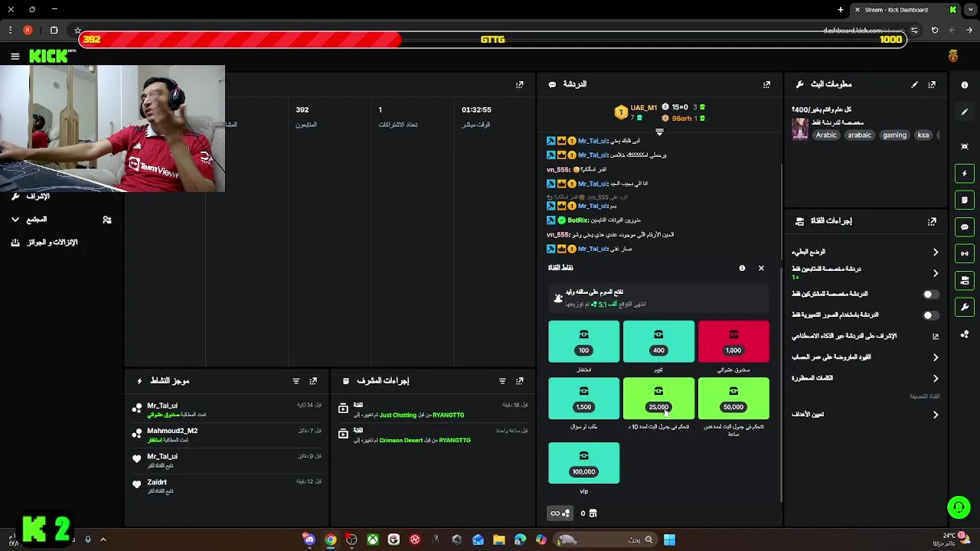Open Windows Start button in taskbar
This screenshot has height=551, width=980.
coord(669,540)
